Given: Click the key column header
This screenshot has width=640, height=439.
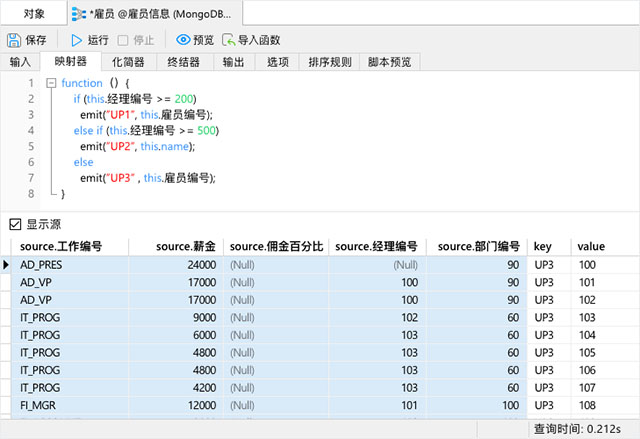Looking at the screenshot, I should (549, 246).
